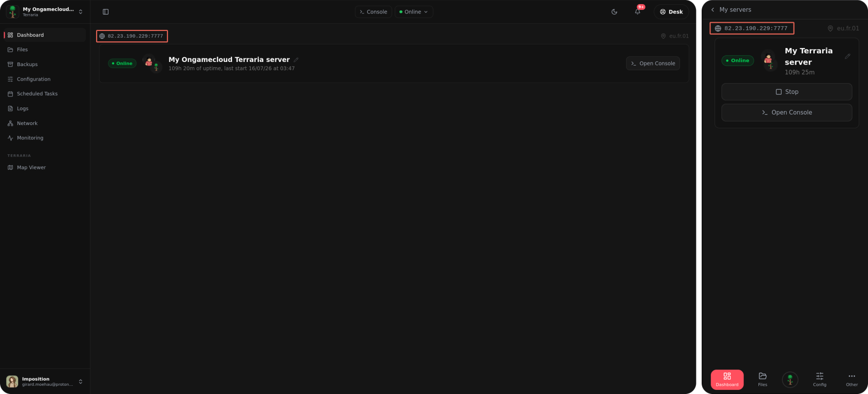This screenshot has height=394, width=868.
Task: Open Monitoring page
Action: (44, 138)
